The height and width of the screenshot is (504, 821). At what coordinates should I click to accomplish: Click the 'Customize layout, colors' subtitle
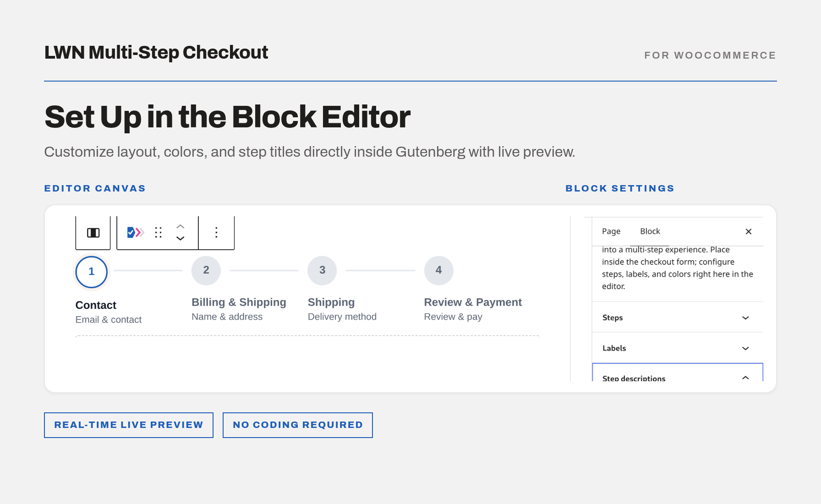tap(310, 152)
